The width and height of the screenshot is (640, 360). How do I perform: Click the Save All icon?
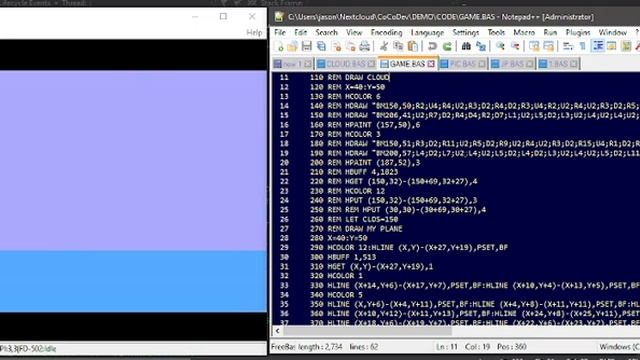pyautogui.click(x=321, y=46)
